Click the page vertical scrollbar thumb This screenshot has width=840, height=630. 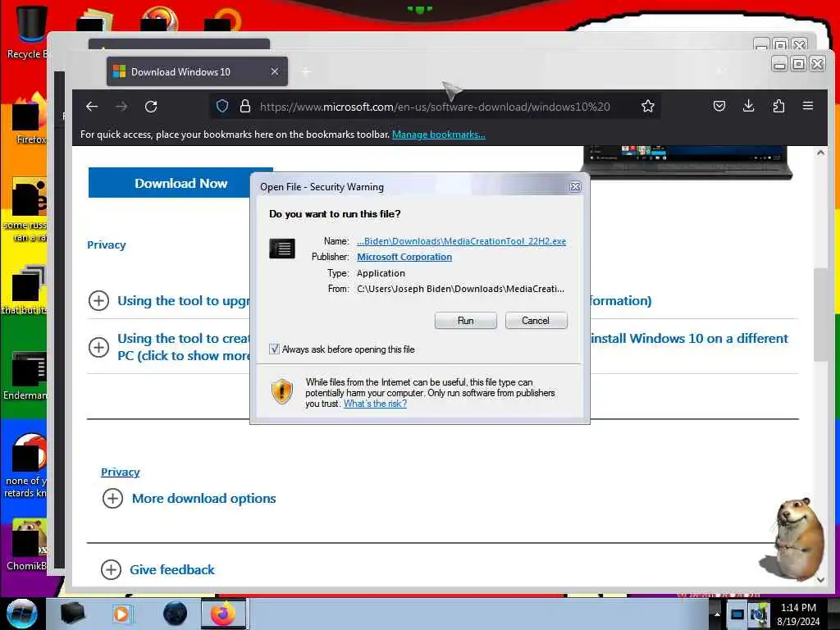click(820, 314)
